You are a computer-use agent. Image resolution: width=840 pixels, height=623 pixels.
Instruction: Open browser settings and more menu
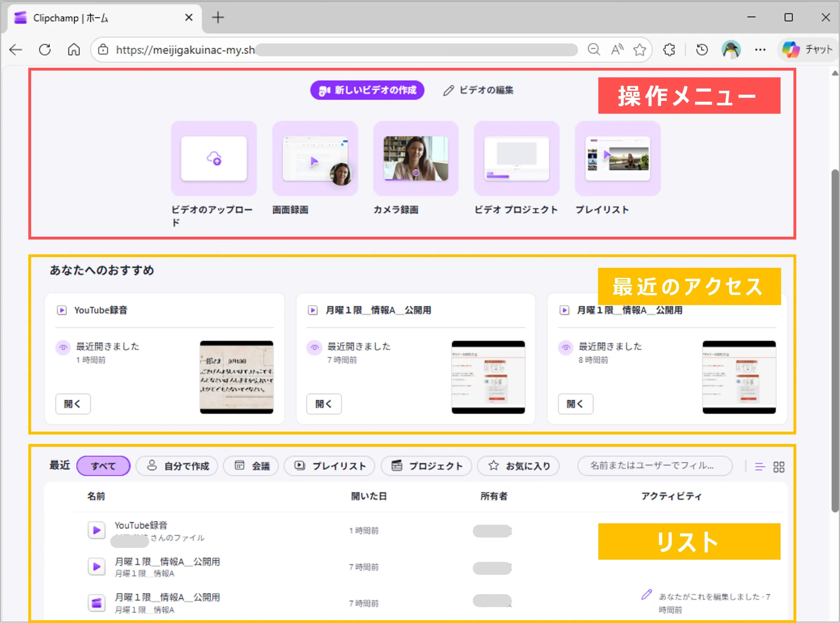point(760,50)
